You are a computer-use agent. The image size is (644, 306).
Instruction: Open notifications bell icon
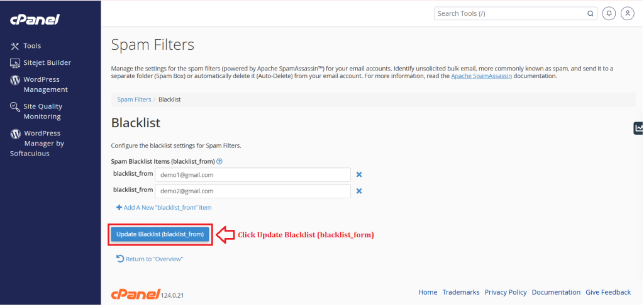point(609,14)
